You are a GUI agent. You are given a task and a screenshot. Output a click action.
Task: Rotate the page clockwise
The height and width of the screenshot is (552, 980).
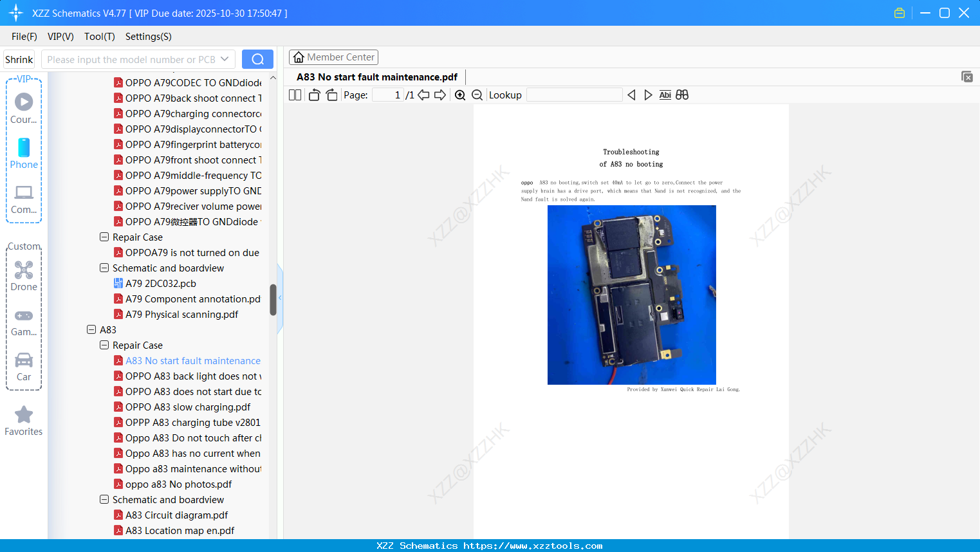[331, 95]
